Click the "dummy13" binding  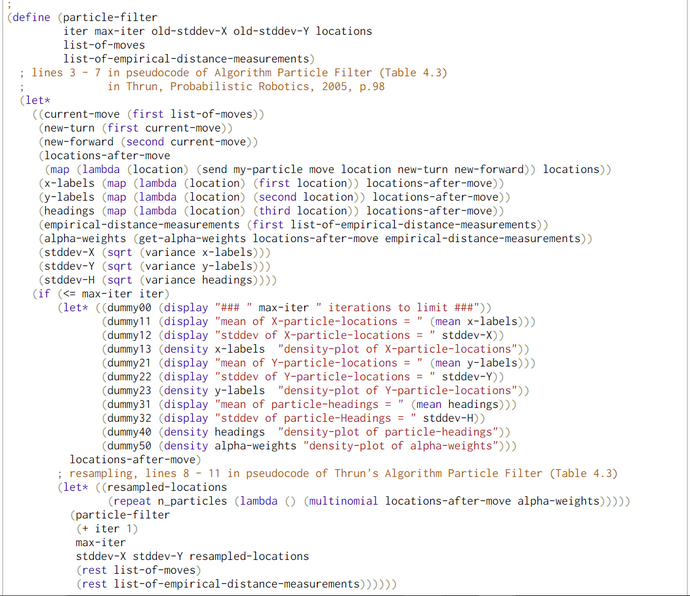tap(129, 349)
